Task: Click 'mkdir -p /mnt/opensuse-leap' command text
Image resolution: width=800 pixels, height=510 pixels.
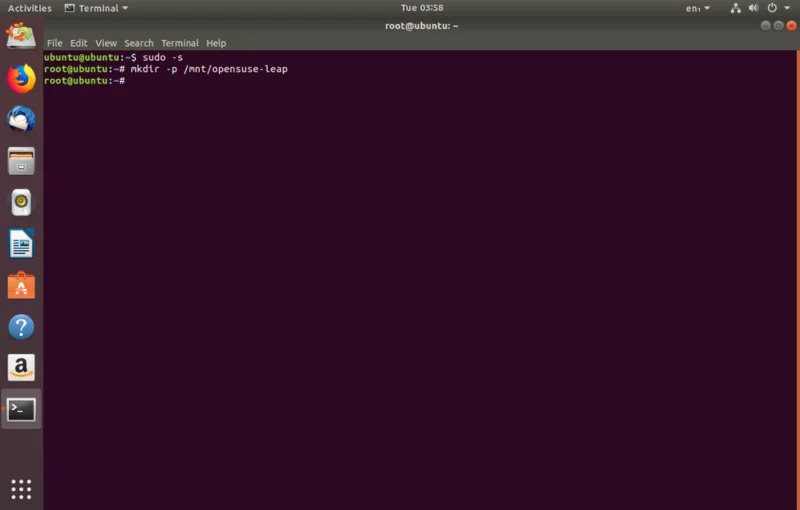Action: [x=209, y=69]
